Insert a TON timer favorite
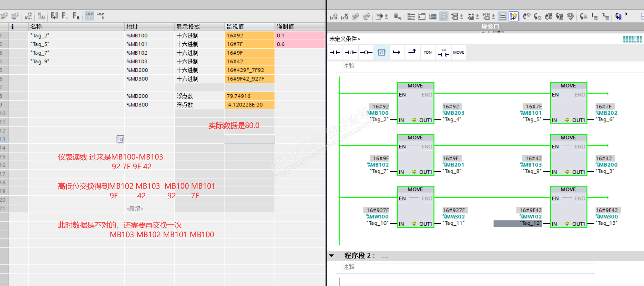 (428, 52)
